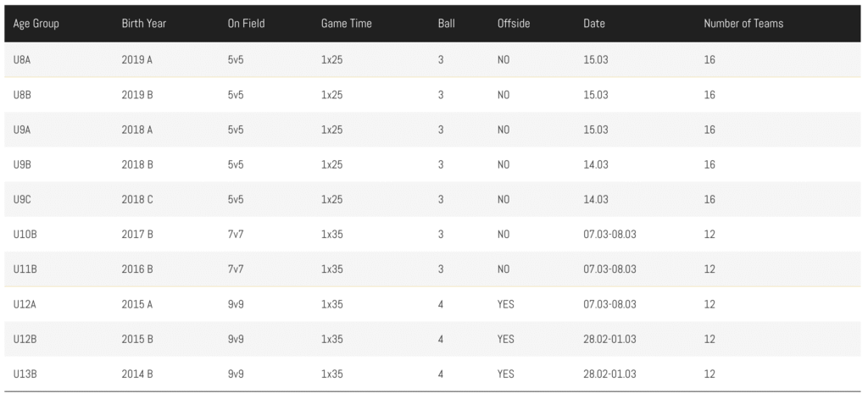
Task: Select the 2015 B birth year cell
Action: tap(137, 339)
